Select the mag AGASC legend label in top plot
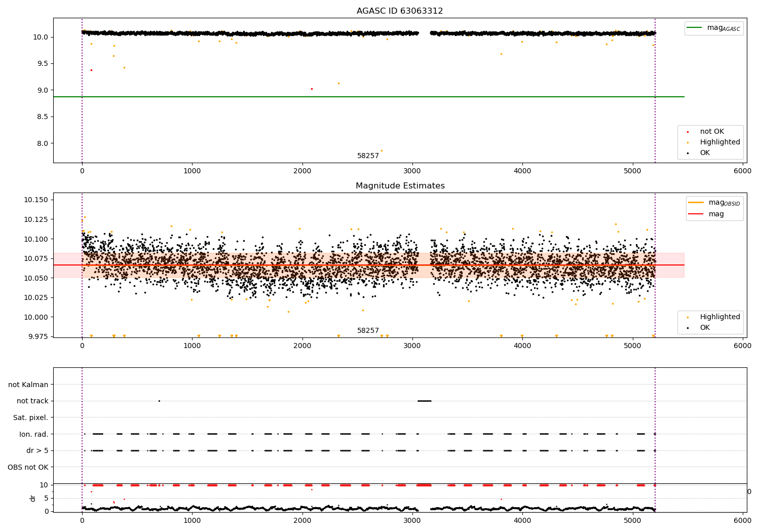The width and height of the screenshot is (760, 532). (x=724, y=28)
